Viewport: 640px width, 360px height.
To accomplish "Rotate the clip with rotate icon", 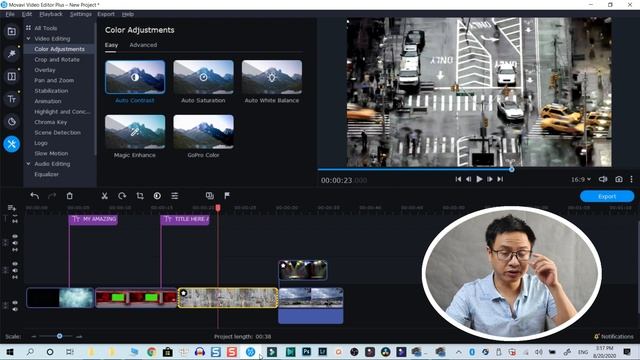I will point(122,196).
